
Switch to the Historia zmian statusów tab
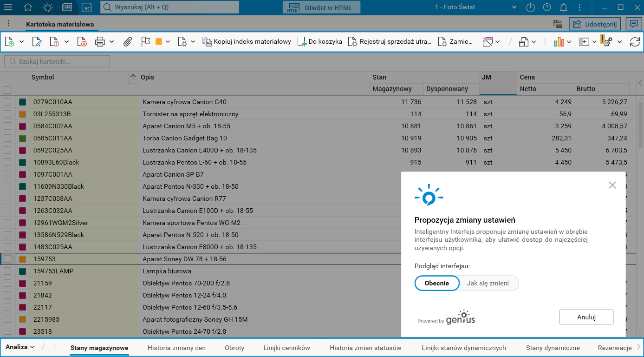coord(365,348)
